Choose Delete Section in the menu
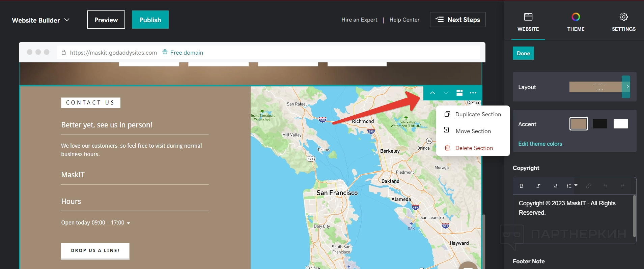The height and width of the screenshot is (269, 644). tap(474, 148)
